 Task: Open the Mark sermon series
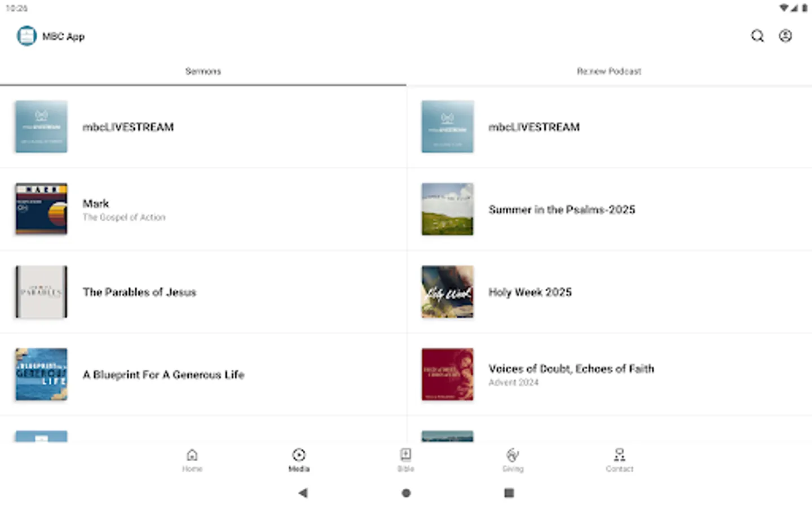pyautogui.click(x=203, y=209)
